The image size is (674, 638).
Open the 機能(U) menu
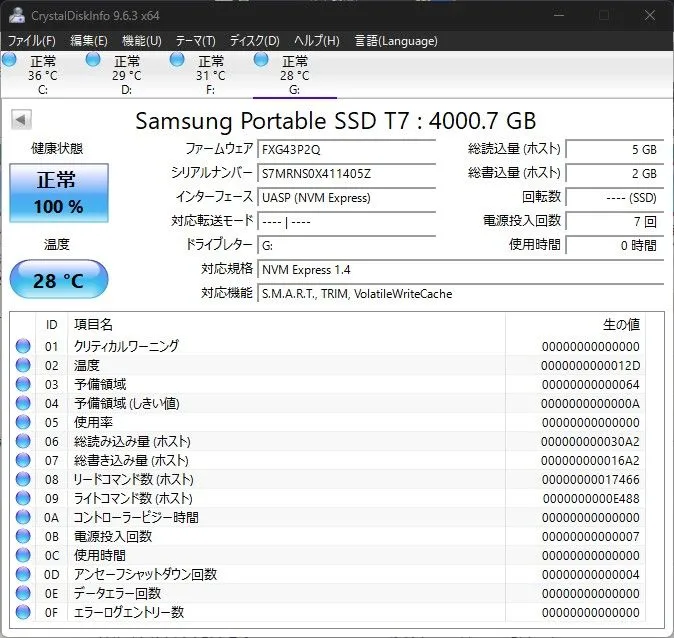[x=141, y=41]
